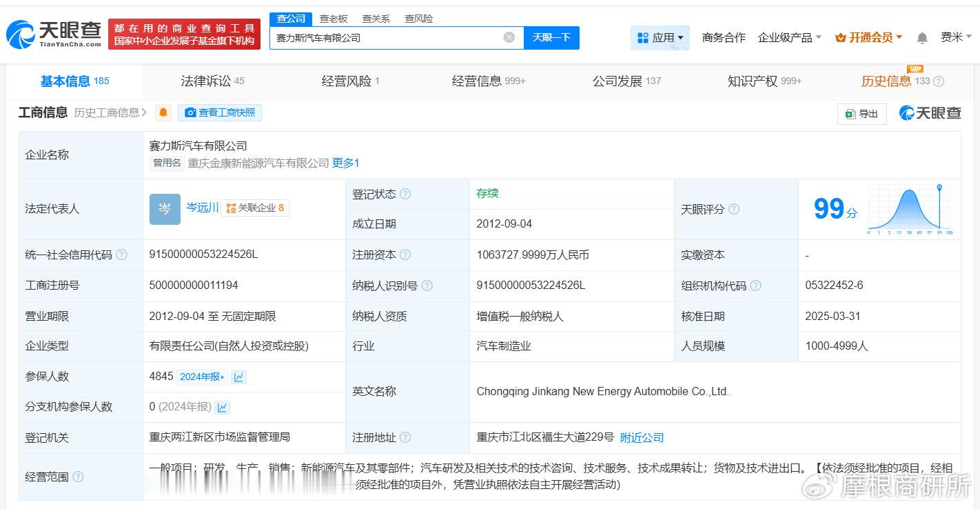
Task: Click the orange alert bell beside 工商信息
Action: coord(163,112)
